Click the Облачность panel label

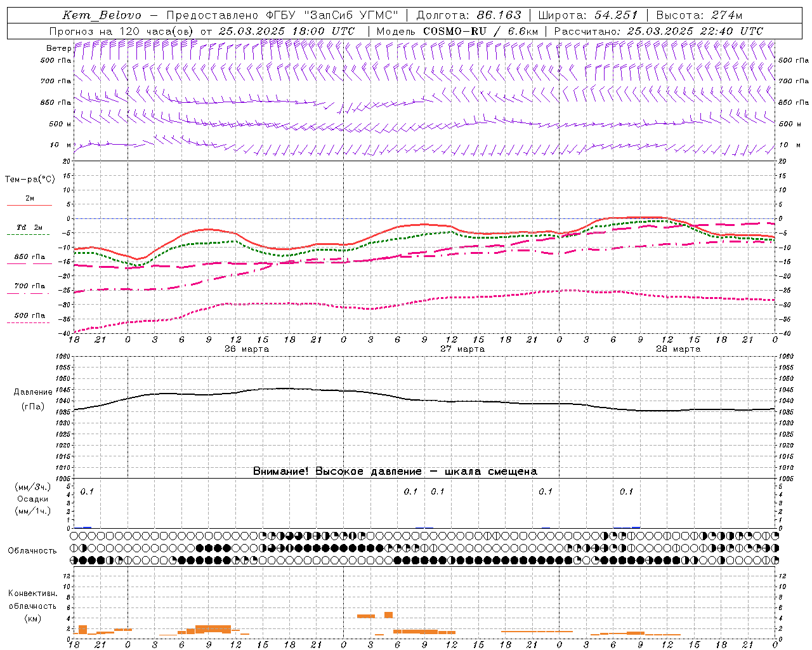coord(32,550)
